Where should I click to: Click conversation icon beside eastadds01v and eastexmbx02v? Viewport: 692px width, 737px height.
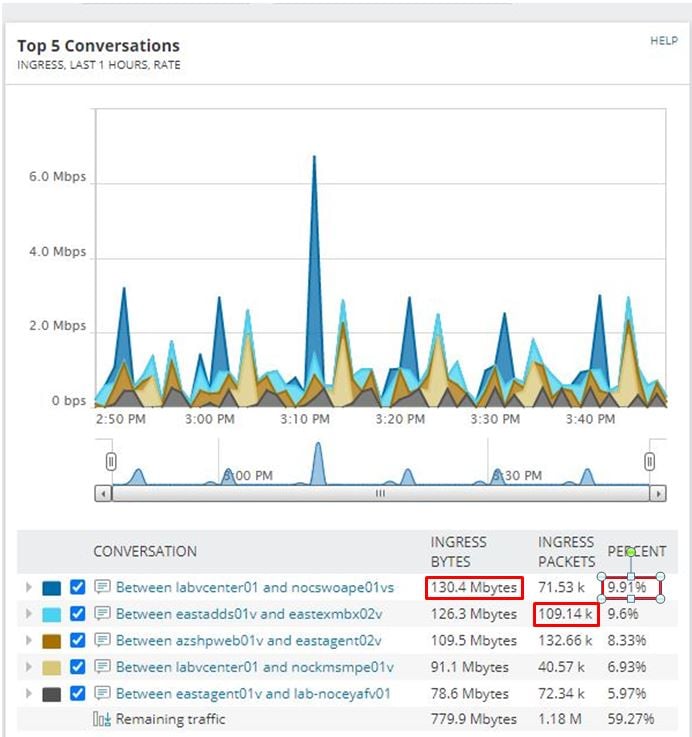tap(102, 613)
